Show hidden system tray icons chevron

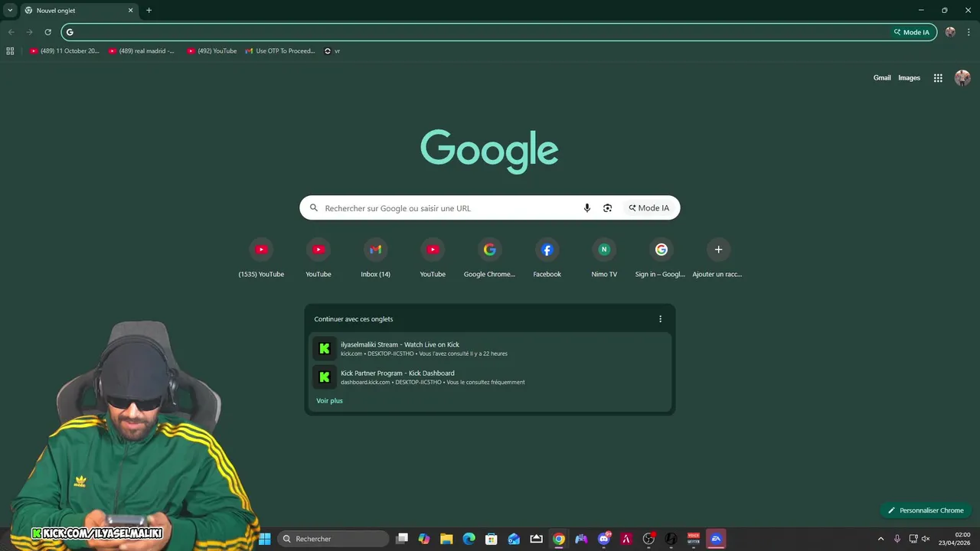[880, 539]
